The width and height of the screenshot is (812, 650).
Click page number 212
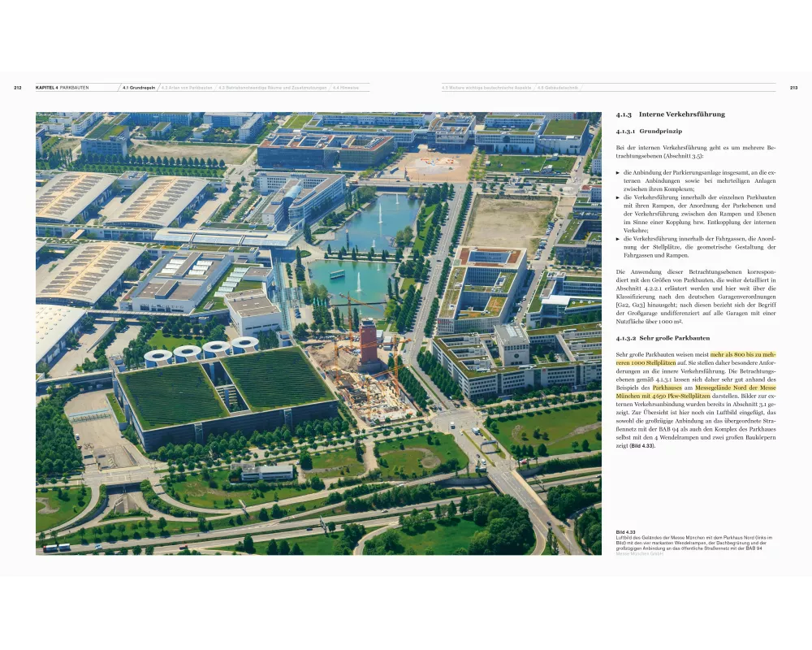tap(17, 87)
